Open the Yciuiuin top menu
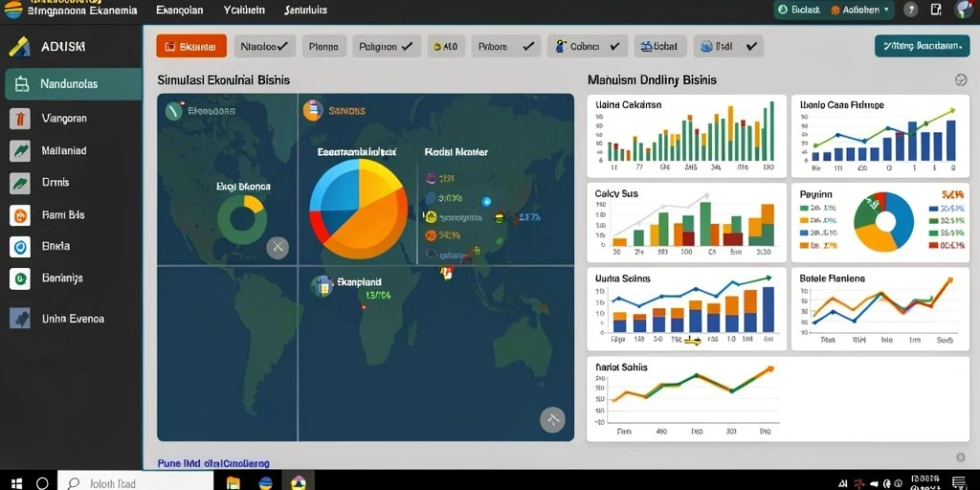The image size is (980, 490). pyautogui.click(x=244, y=10)
